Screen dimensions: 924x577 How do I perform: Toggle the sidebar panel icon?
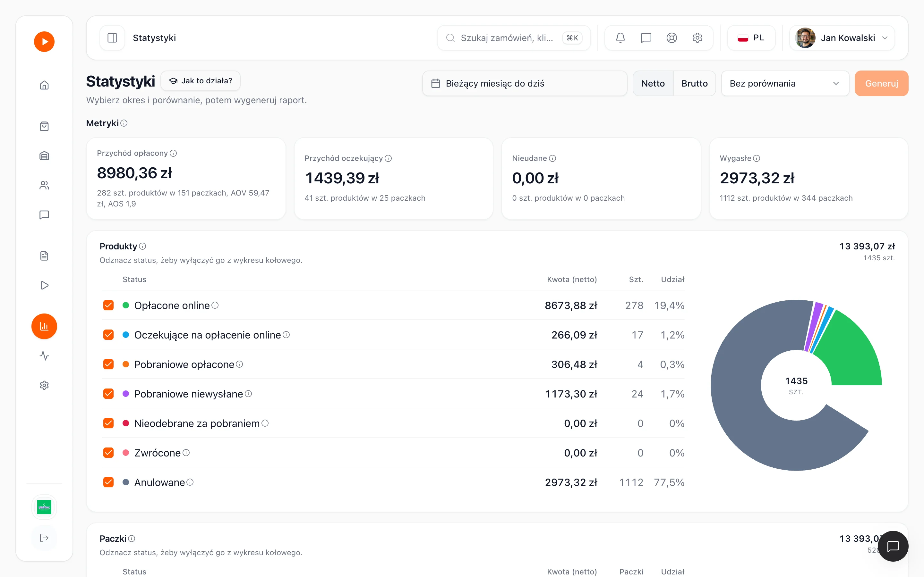click(112, 38)
